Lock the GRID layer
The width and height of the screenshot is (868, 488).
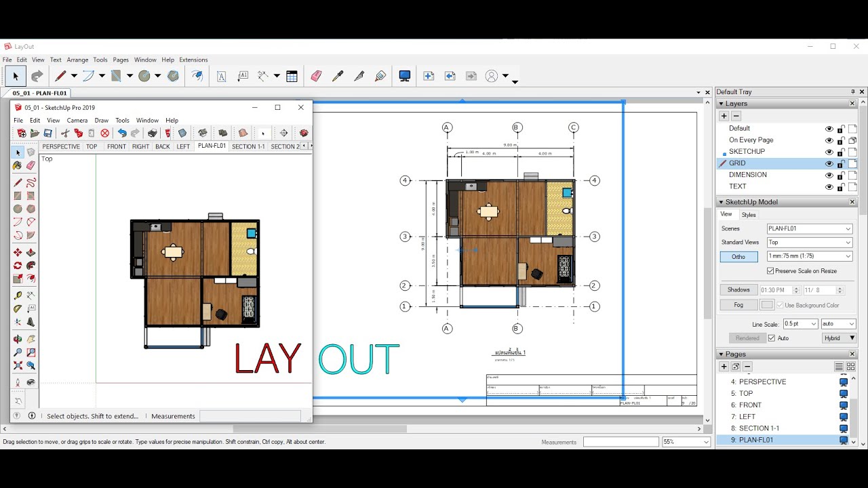tap(841, 163)
